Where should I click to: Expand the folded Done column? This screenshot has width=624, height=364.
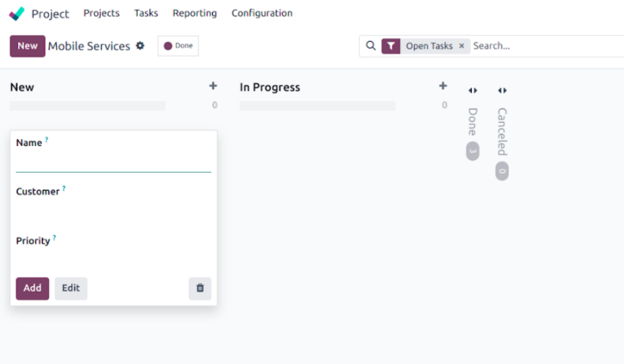click(473, 90)
